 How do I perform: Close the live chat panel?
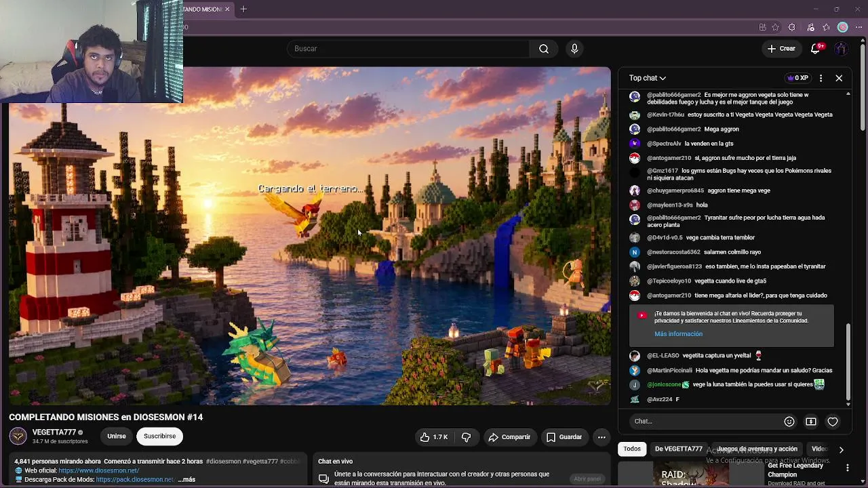pyautogui.click(x=839, y=78)
